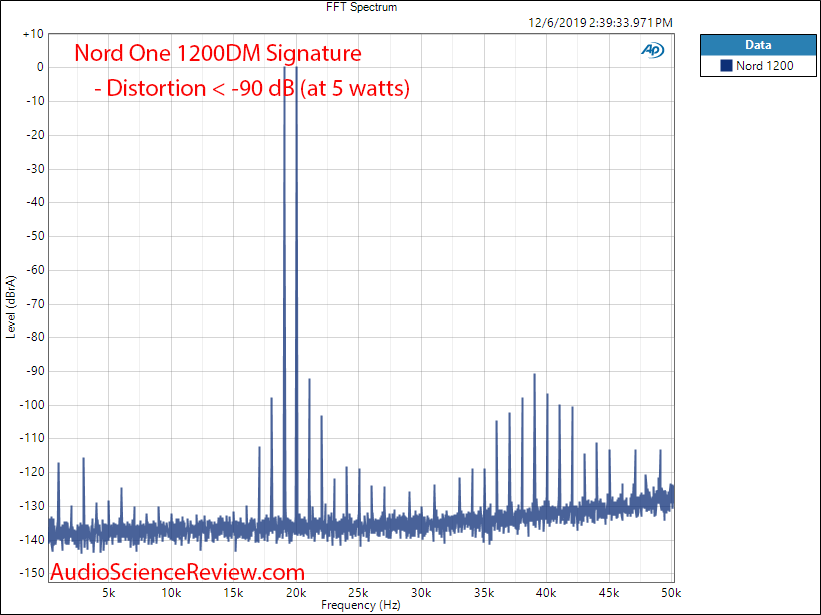Click the -30 level axis label
This screenshot has height=615, width=821.
35,169
